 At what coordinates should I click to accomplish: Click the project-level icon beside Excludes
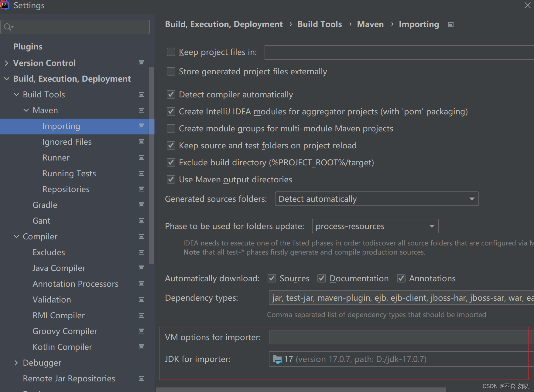[x=142, y=252]
